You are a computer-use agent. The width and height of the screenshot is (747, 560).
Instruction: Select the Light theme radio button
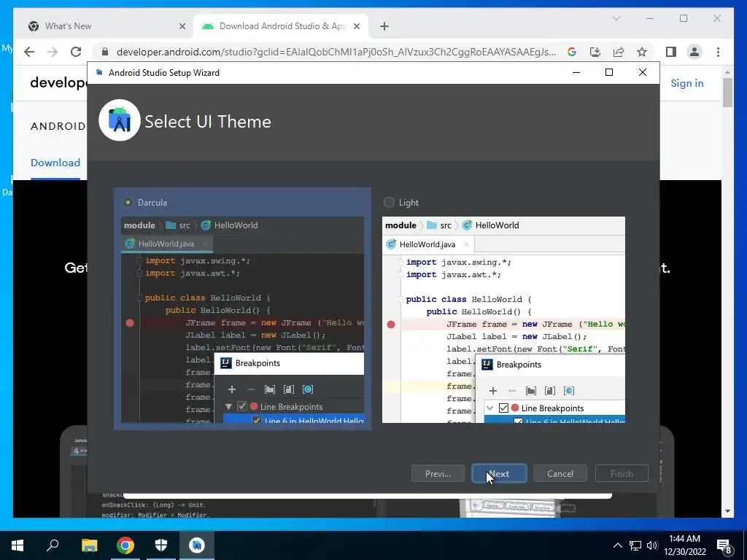click(x=389, y=203)
